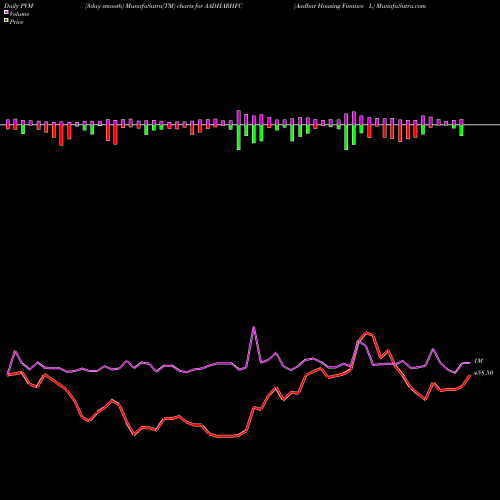Click the 'Daily PVM' title text
500x500 pixels.
click(x=19, y=6)
